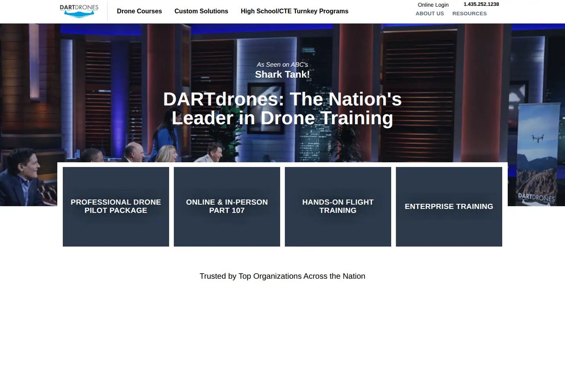Select the Enterprise Training card
This screenshot has height=392, width=565.
[x=449, y=207]
